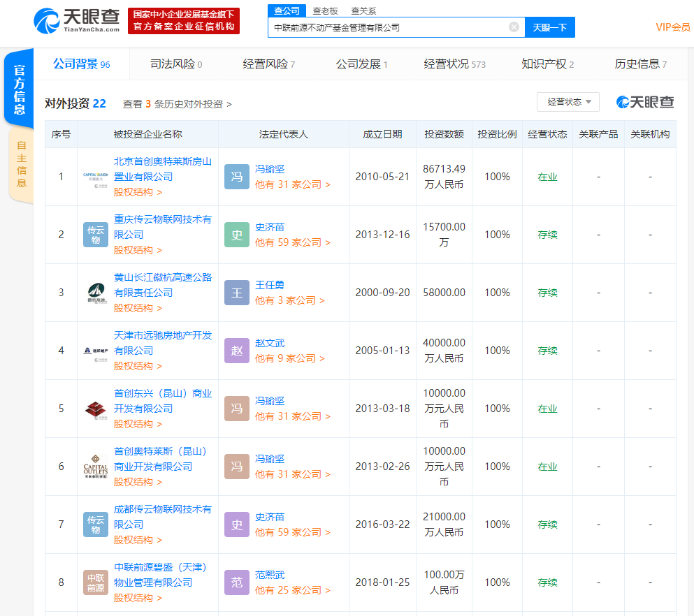
Task: Open 他有 31 家公司 in row 1
Action: (293, 184)
